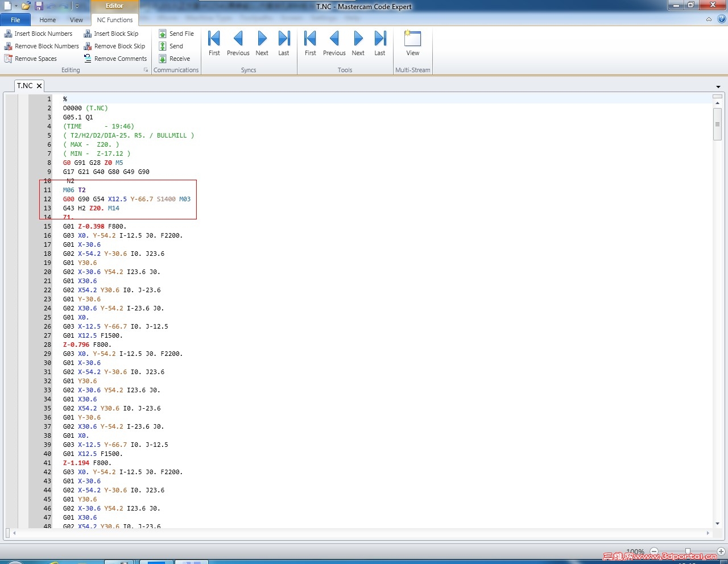728x564 pixels.
Task: Save the file with the floppy disk icon
Action: 39,6
